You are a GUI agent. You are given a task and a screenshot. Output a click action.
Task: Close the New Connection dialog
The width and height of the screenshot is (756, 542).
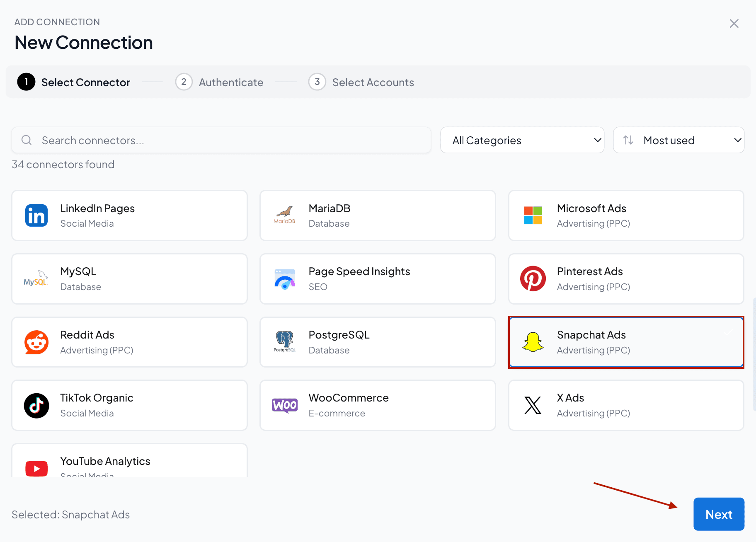coord(734,24)
